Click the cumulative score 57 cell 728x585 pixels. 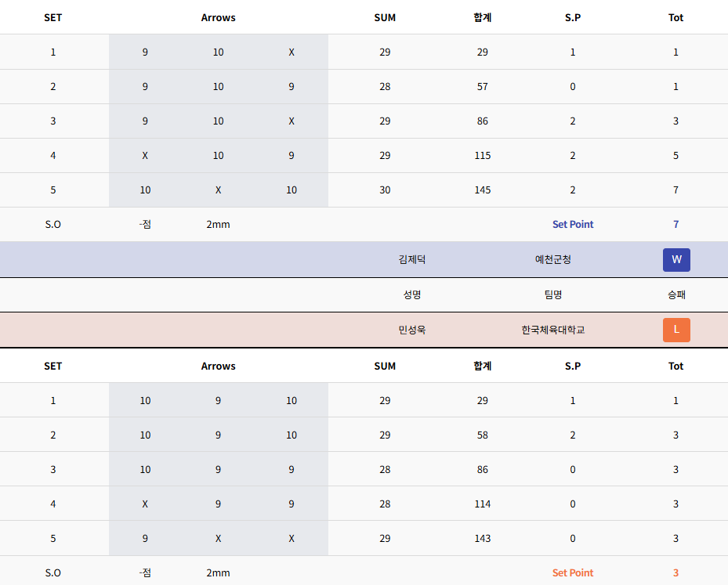pyautogui.click(x=483, y=86)
